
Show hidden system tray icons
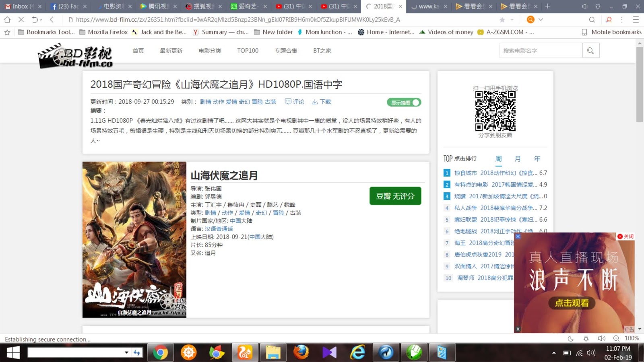click(554, 353)
